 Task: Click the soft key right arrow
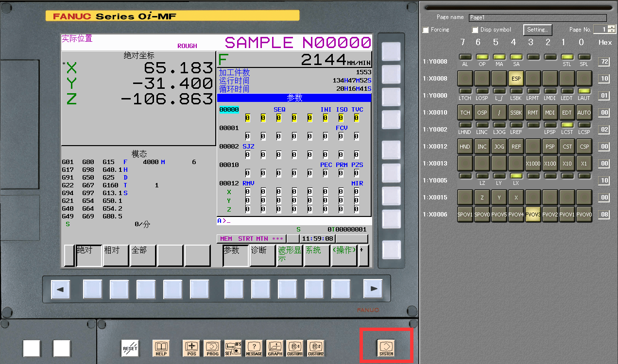(373, 289)
